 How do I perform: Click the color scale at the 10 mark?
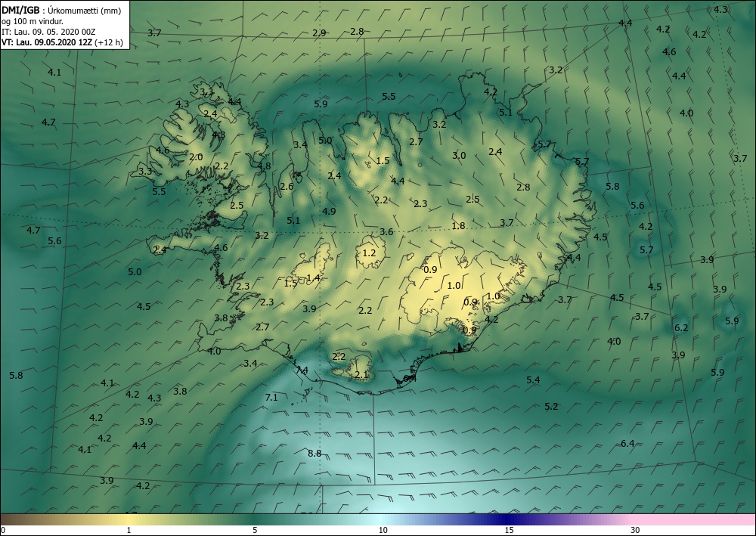coord(383,519)
